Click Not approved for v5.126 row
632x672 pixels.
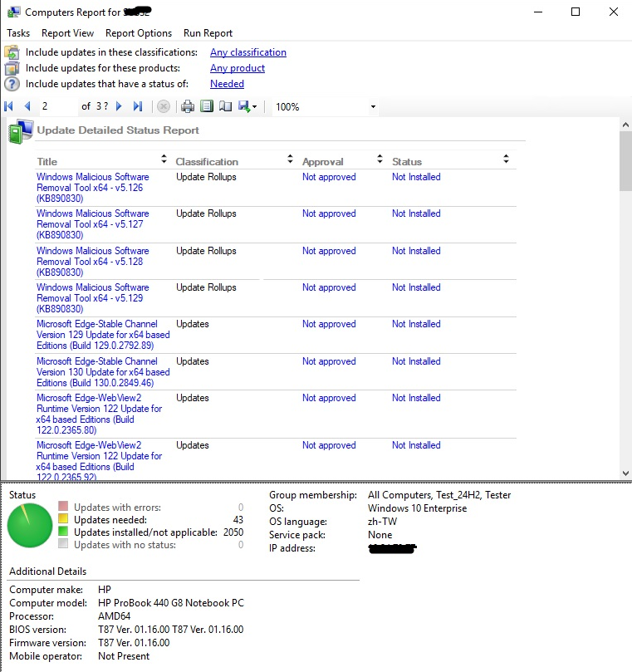click(329, 177)
